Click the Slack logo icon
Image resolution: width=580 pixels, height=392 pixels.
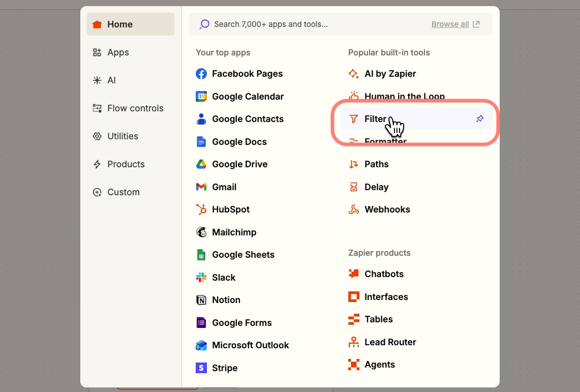(201, 278)
